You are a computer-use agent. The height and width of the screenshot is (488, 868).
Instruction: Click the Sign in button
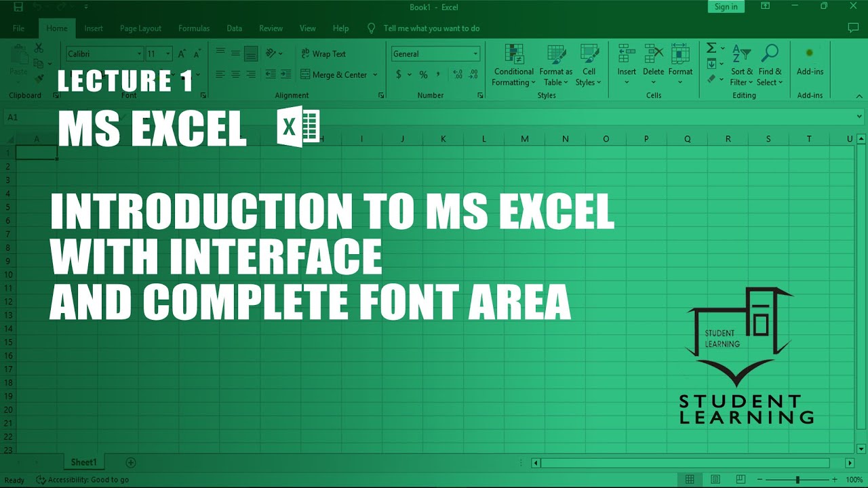coord(726,7)
